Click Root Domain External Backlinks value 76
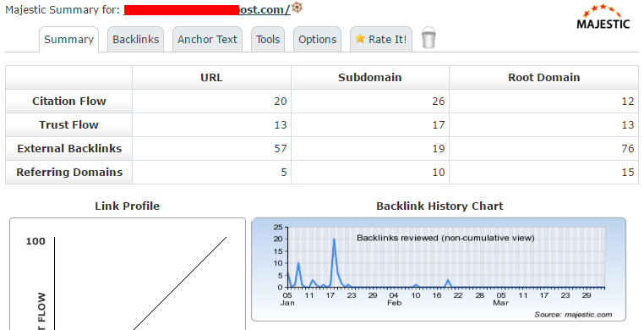Screen dimensions: 644x330 click(x=628, y=149)
